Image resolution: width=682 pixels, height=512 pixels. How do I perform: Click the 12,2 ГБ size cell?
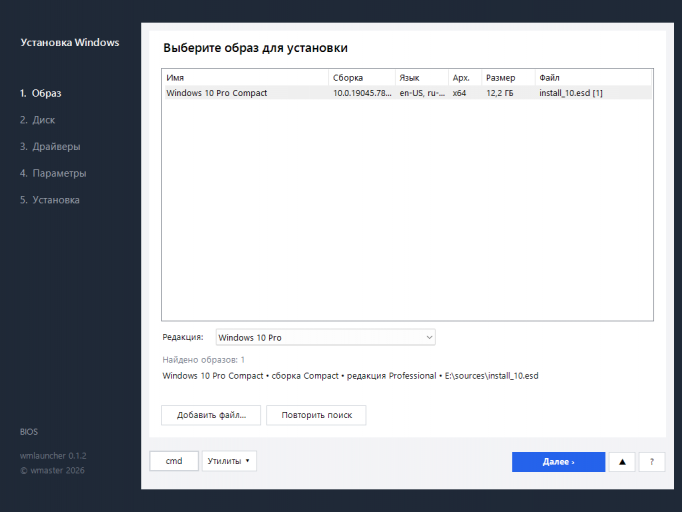[500, 93]
